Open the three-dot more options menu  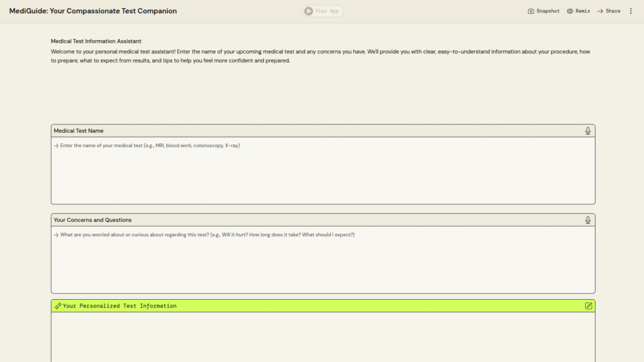[631, 11]
